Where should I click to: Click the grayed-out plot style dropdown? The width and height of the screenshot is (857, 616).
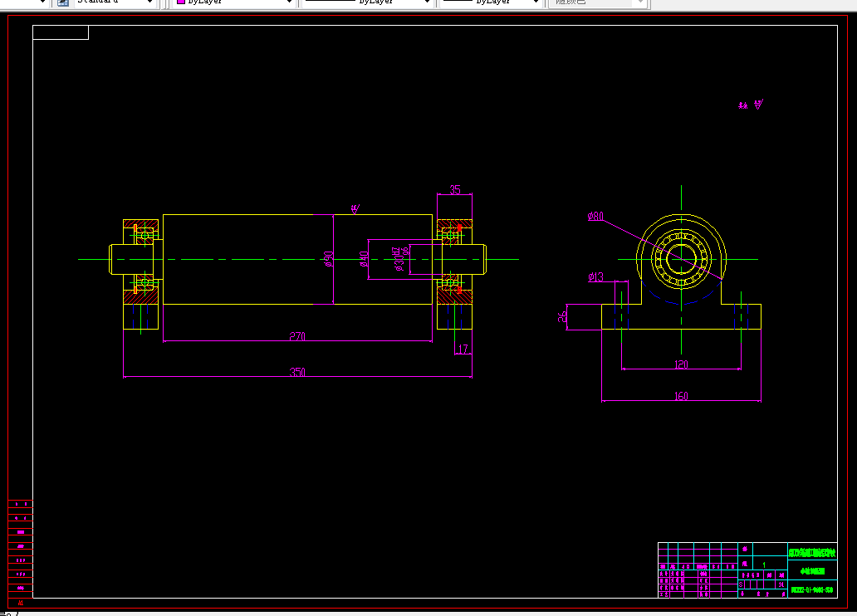click(598, 2)
